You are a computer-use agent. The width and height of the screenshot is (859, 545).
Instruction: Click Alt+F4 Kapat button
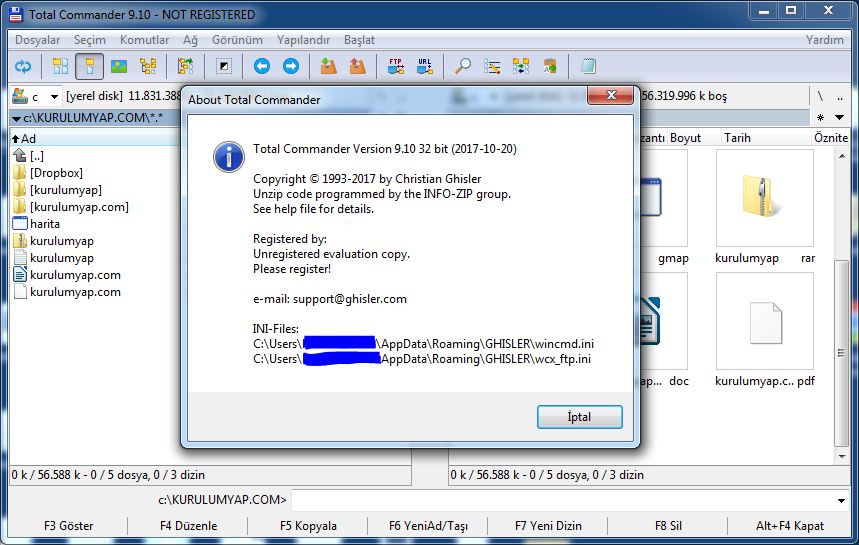click(789, 526)
